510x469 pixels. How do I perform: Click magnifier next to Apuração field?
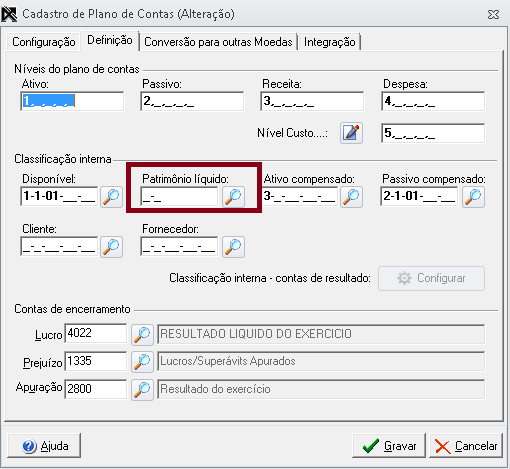click(142, 389)
